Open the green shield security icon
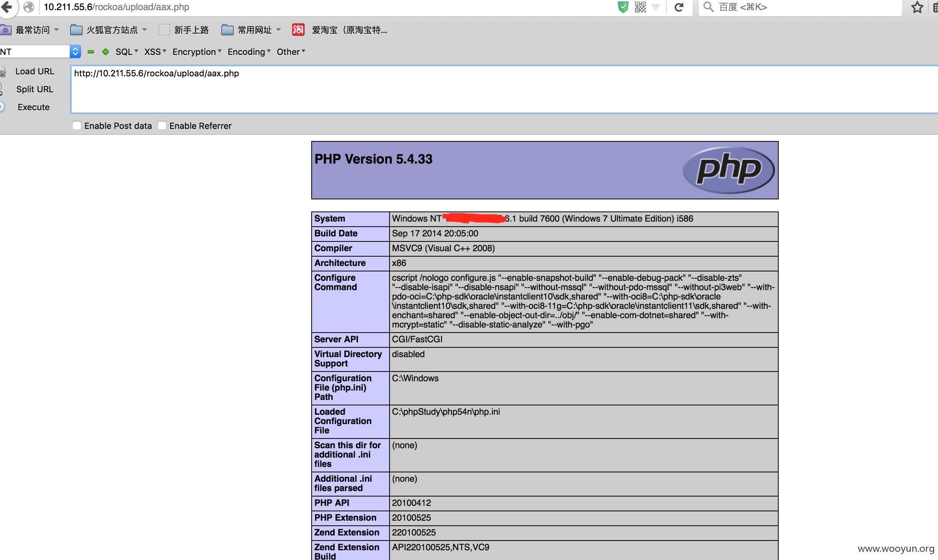 pos(623,7)
